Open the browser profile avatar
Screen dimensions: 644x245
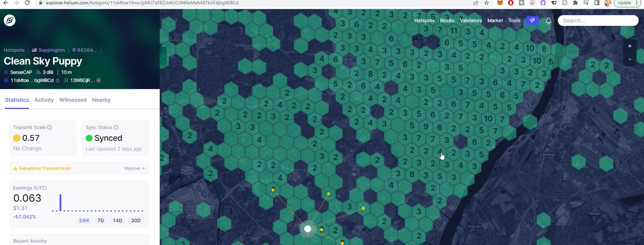click(608, 3)
